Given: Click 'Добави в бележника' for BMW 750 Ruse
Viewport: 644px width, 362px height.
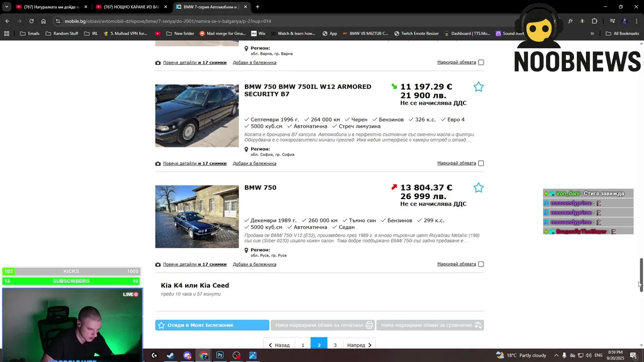Looking at the screenshot, I should (255, 264).
